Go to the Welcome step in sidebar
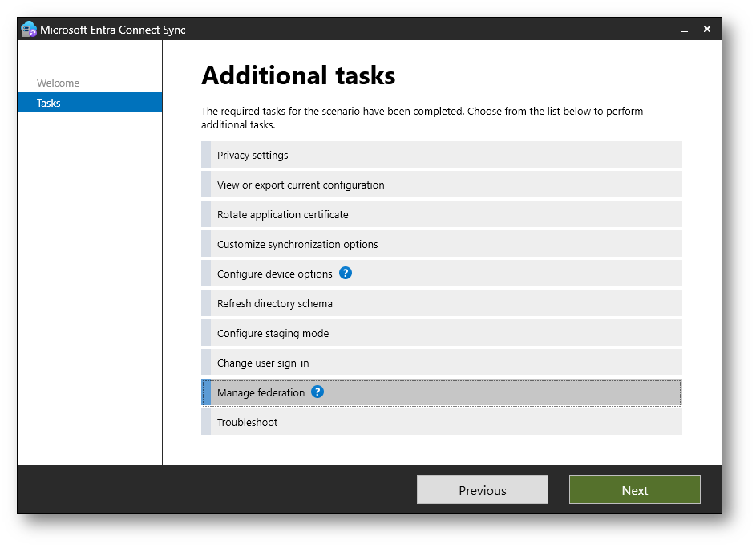Screen dimensions: 756x548 [x=58, y=83]
